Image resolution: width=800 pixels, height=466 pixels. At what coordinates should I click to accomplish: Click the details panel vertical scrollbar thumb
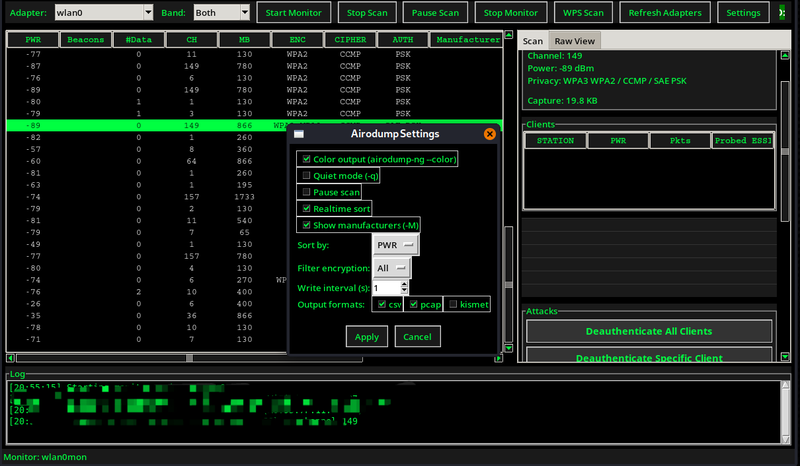pyautogui.click(x=785, y=151)
